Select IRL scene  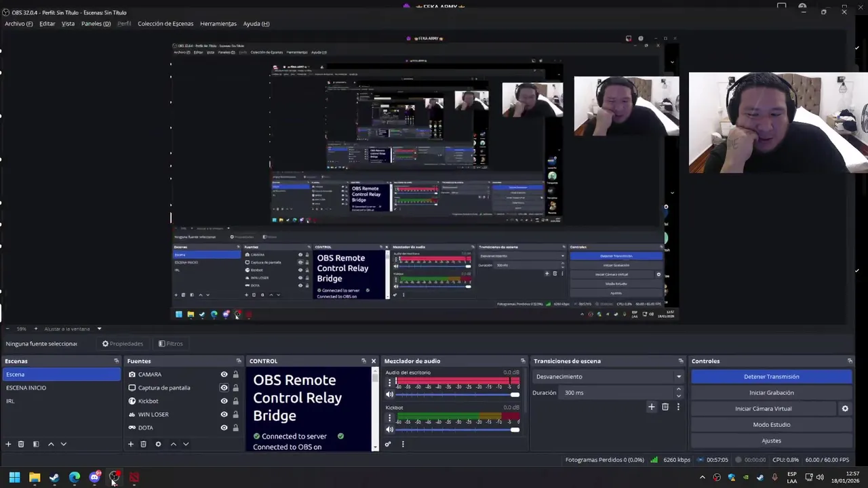pyautogui.click(x=61, y=401)
